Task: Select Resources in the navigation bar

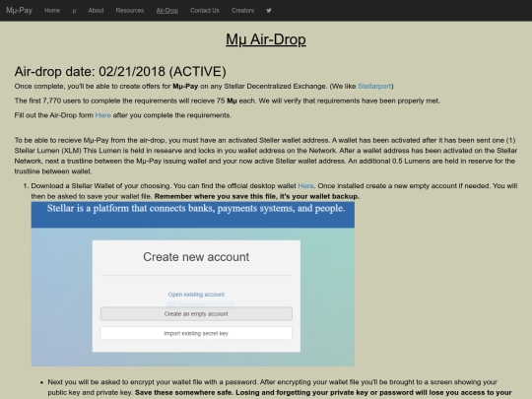Action: coord(130,11)
